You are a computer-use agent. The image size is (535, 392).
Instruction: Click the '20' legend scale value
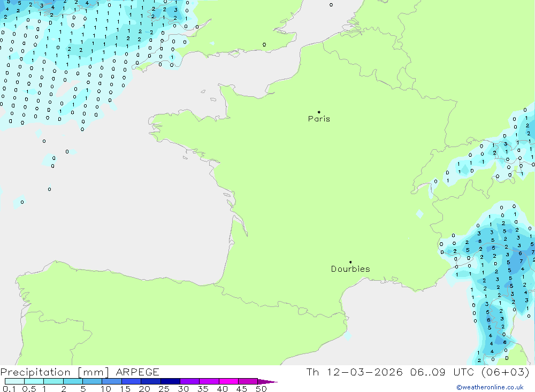pos(144,389)
